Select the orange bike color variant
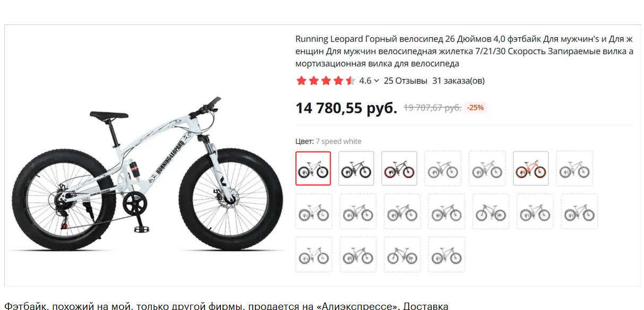Image resolution: width=644 pixels, height=310 pixels. click(531, 168)
